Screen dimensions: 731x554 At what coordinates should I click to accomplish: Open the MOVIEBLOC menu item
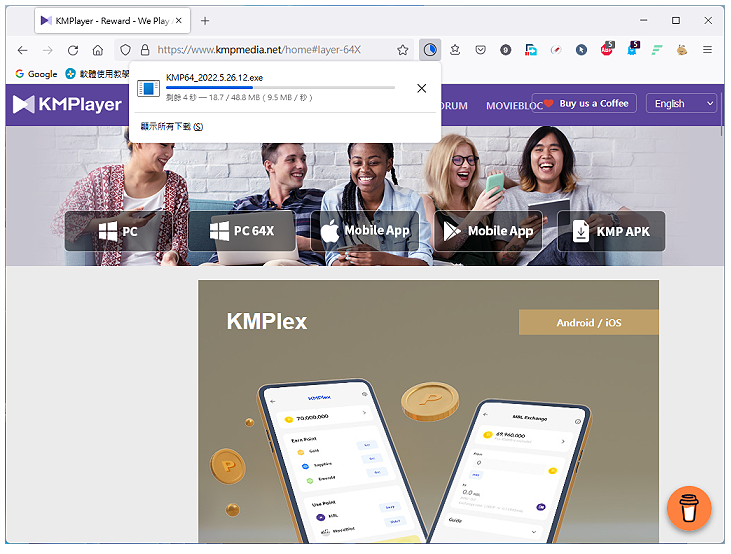click(515, 106)
